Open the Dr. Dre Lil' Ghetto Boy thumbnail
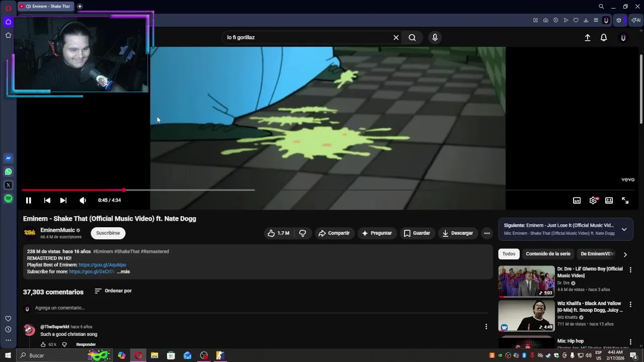Viewport: 644px width, 362px height. point(526,282)
